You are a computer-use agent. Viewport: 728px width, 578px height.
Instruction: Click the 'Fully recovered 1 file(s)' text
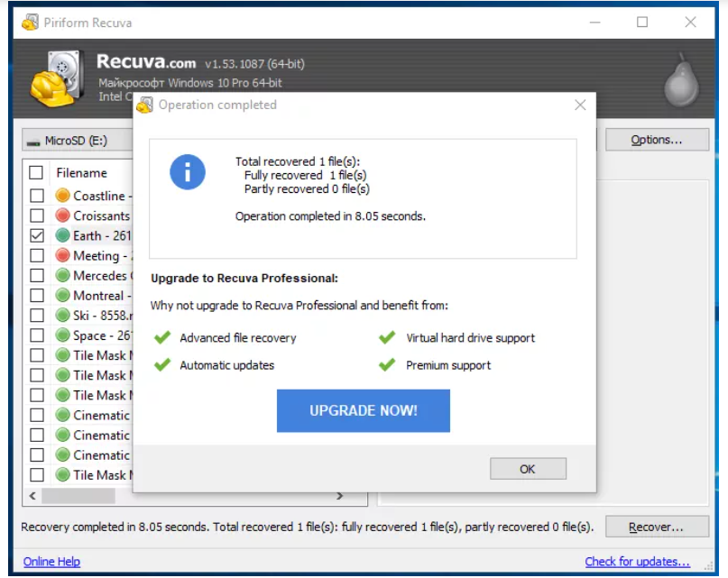pyautogui.click(x=306, y=175)
